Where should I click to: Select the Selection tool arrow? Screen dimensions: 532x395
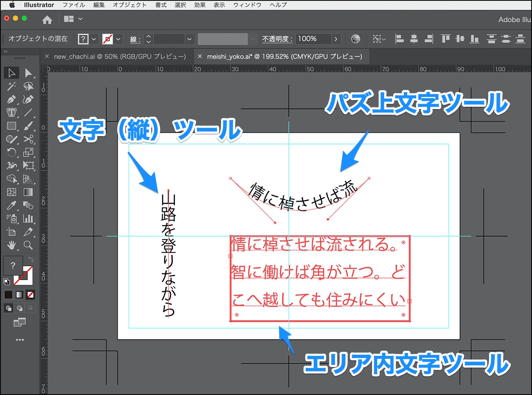pyautogui.click(x=12, y=73)
